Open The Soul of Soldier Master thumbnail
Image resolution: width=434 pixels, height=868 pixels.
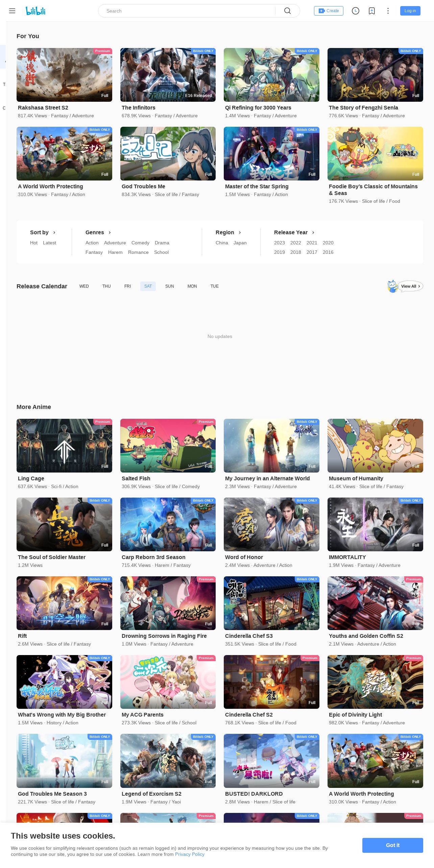tap(64, 524)
